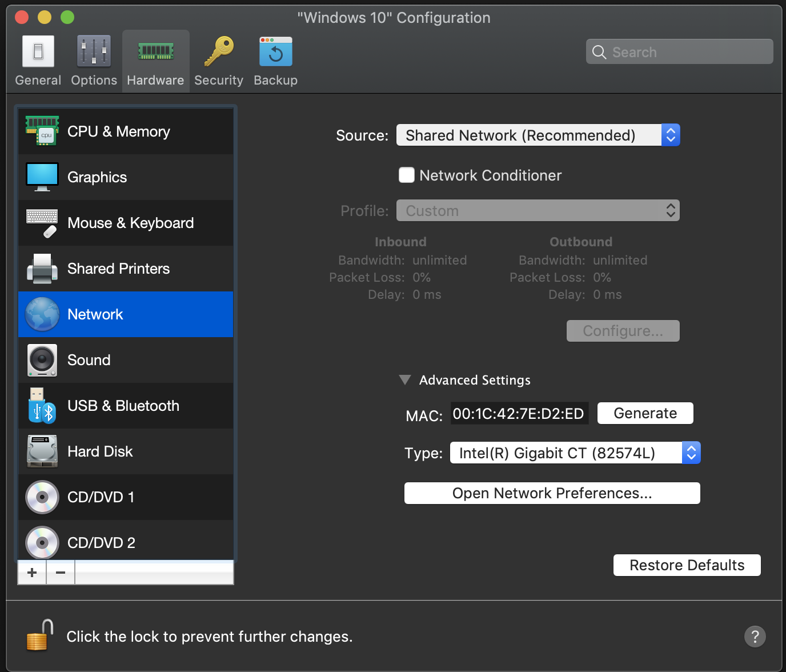Open the Backup icon
Screen dimensions: 786x672
(275, 51)
